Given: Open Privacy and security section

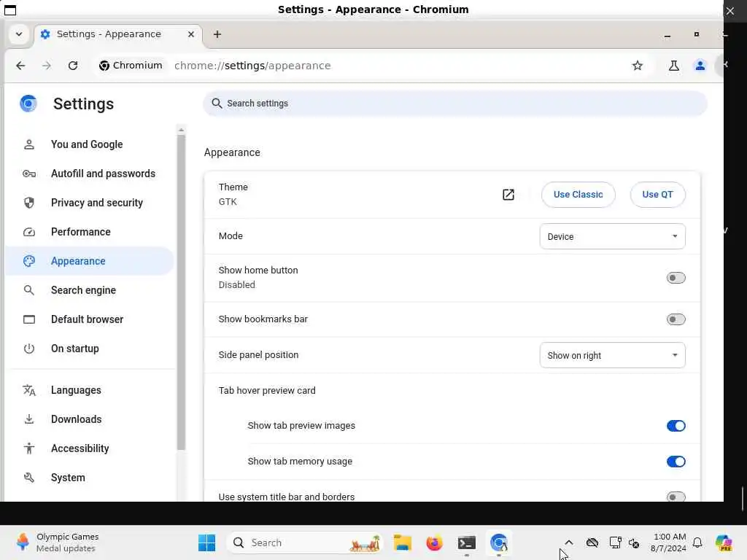Looking at the screenshot, I should [90, 203].
